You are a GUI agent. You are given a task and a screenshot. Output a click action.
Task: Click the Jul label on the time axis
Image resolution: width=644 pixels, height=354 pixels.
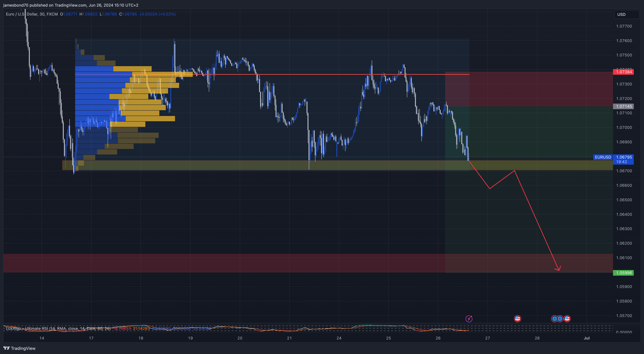[x=586, y=338]
